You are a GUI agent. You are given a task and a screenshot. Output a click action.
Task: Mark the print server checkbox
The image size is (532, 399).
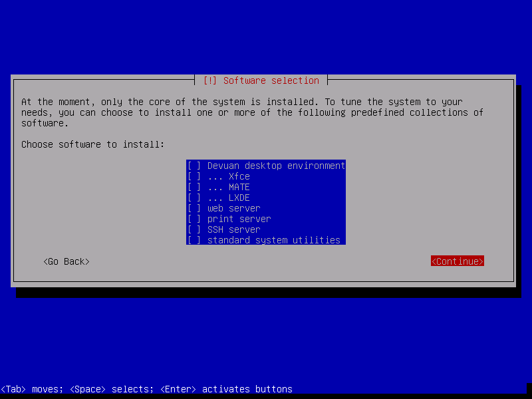pyautogui.click(x=194, y=219)
